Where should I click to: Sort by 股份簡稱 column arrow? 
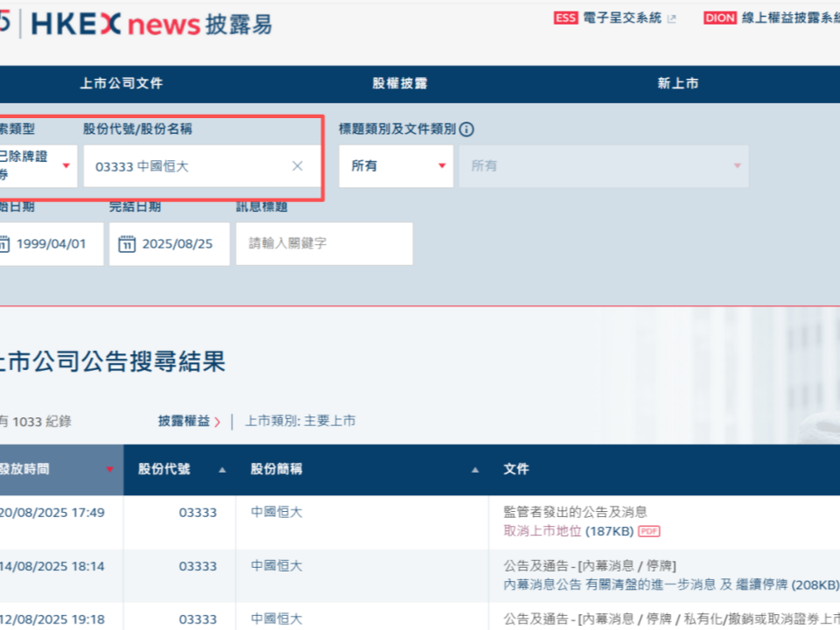tap(475, 470)
